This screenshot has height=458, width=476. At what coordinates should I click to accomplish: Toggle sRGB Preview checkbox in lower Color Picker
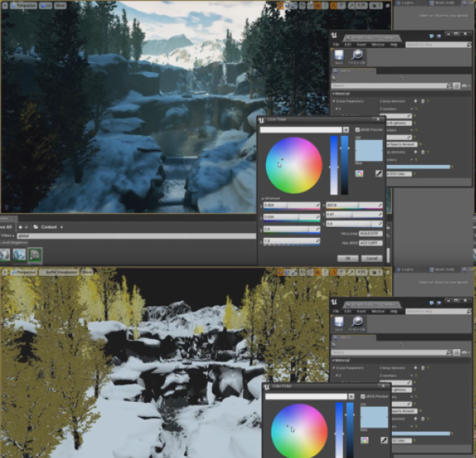(x=362, y=397)
